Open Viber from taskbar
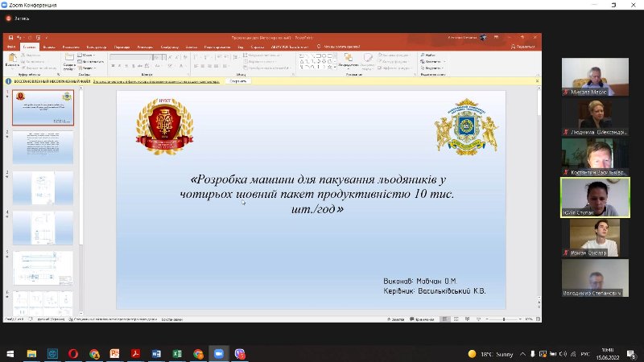Viewport: 644px width, 362px height. pos(239,353)
